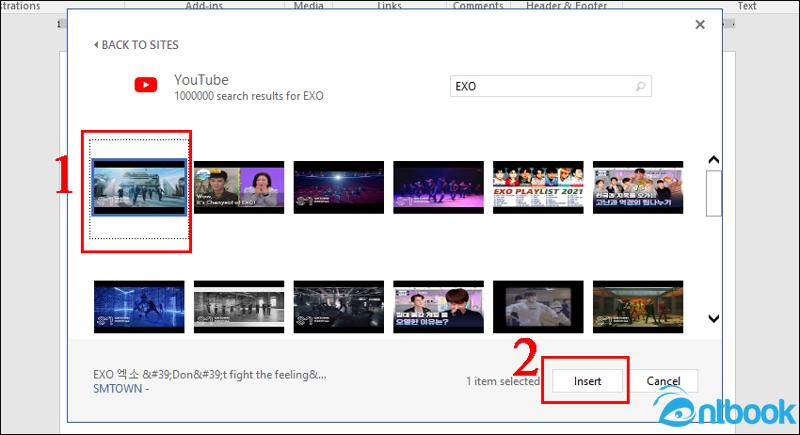The image size is (800, 435).
Task: Select the second-row thumbnail with Korean question caption
Action: [438, 306]
